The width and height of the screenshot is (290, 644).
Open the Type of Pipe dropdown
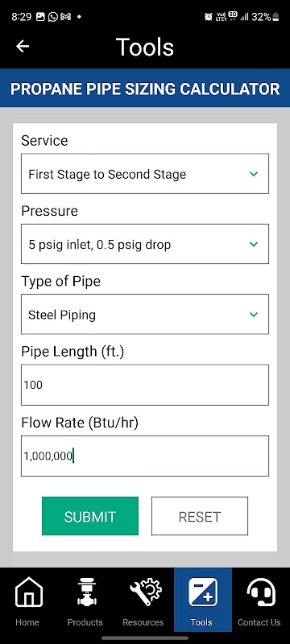tap(145, 314)
